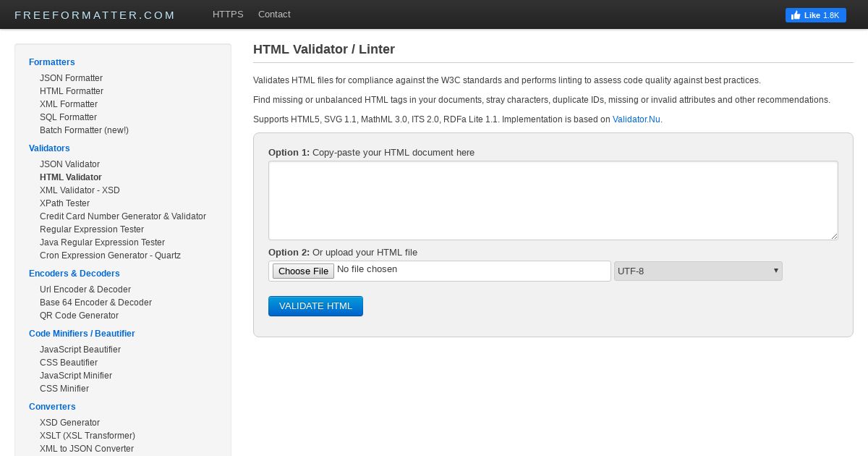Image resolution: width=868 pixels, height=456 pixels.
Task: Click the 'No file chosen' text
Action: point(367,269)
